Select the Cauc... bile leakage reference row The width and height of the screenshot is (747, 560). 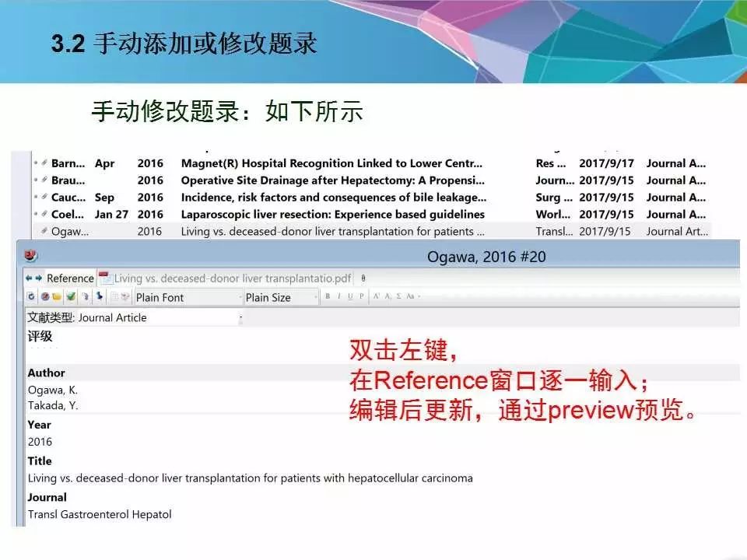372,197
